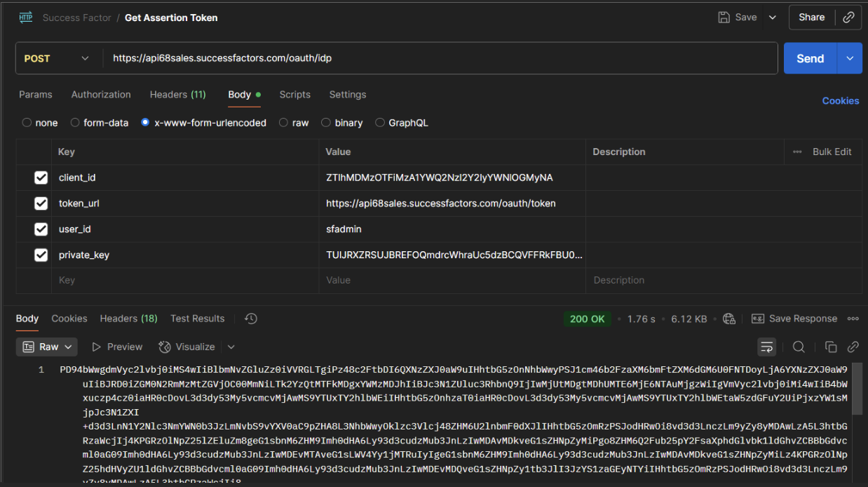
Task: Click the network globe icon near 6.12 KB
Action: click(x=729, y=319)
